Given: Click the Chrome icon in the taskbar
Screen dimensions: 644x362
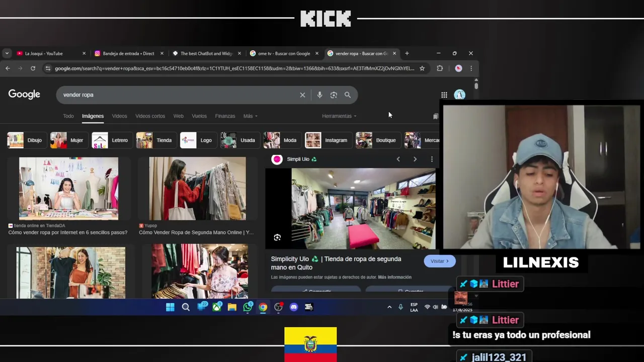Looking at the screenshot, I should [x=263, y=307].
